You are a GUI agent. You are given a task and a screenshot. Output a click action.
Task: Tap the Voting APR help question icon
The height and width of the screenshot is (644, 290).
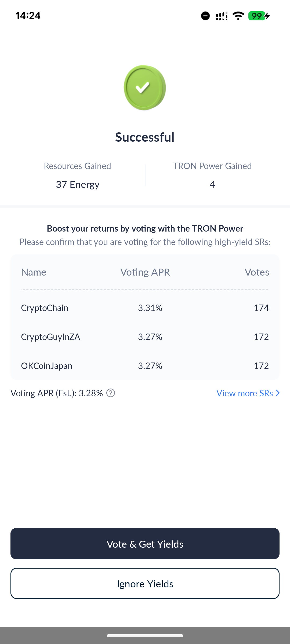(x=111, y=393)
